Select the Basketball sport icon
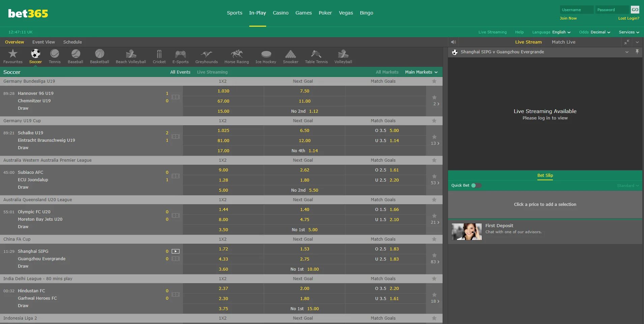The image size is (644, 324). point(100,54)
